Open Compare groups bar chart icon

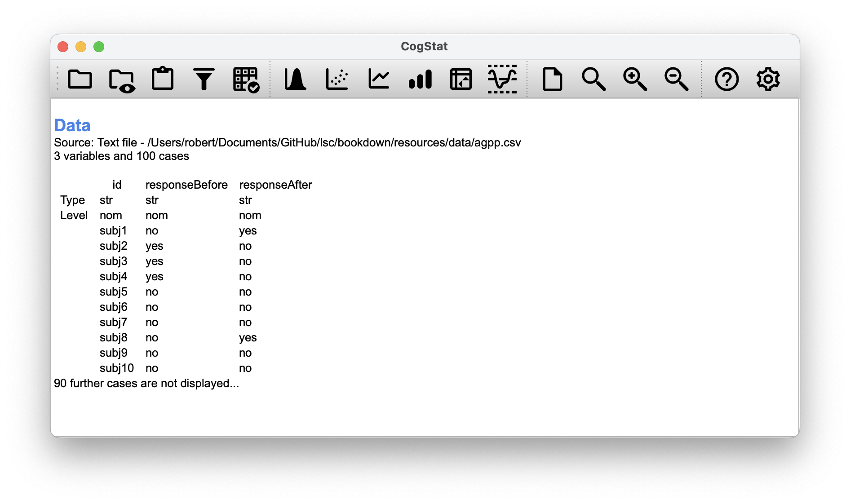(420, 80)
